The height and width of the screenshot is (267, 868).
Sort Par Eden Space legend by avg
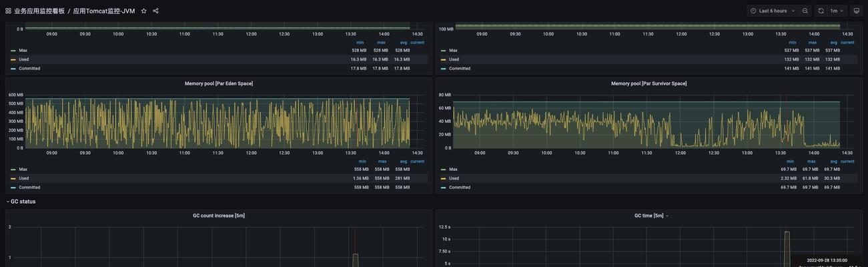coord(404,162)
